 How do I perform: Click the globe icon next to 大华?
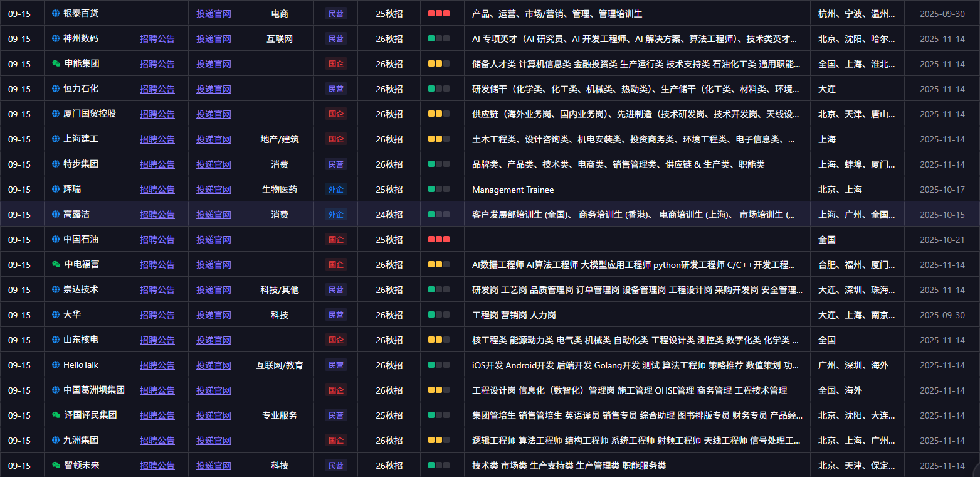[x=55, y=314]
